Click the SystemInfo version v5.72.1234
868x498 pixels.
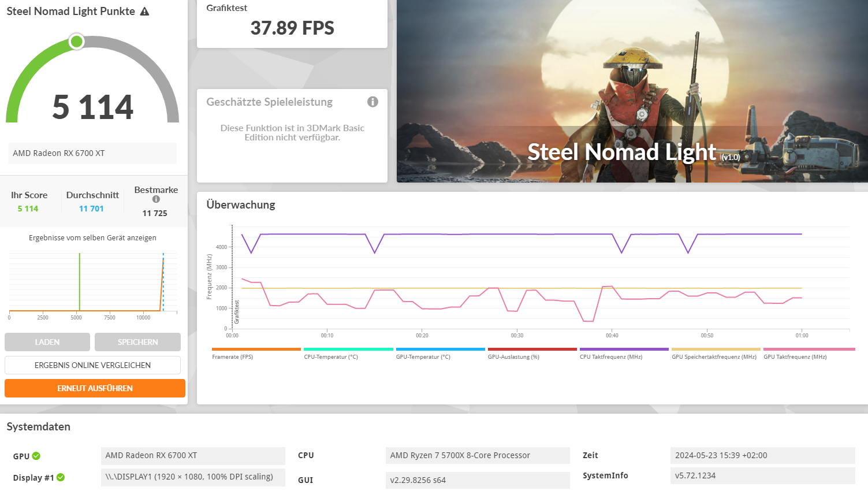[762, 475]
